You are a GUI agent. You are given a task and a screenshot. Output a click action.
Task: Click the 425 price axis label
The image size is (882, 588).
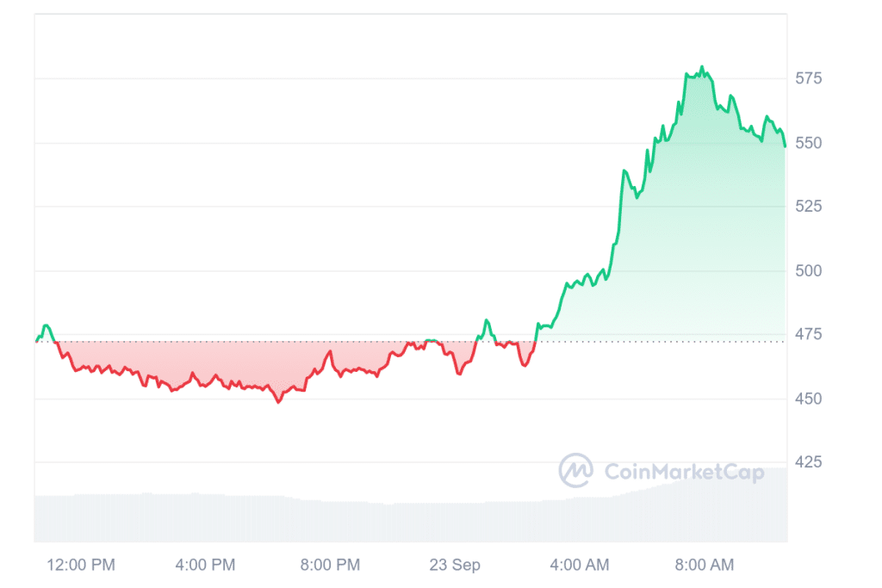pos(808,462)
